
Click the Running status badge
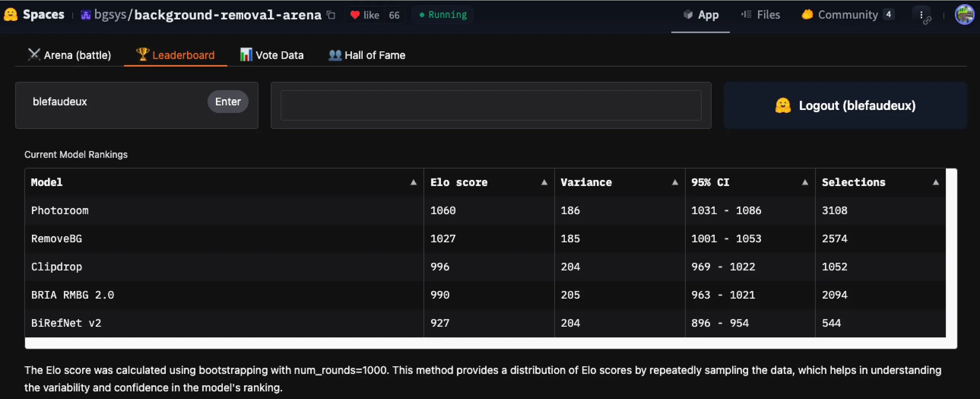443,15
